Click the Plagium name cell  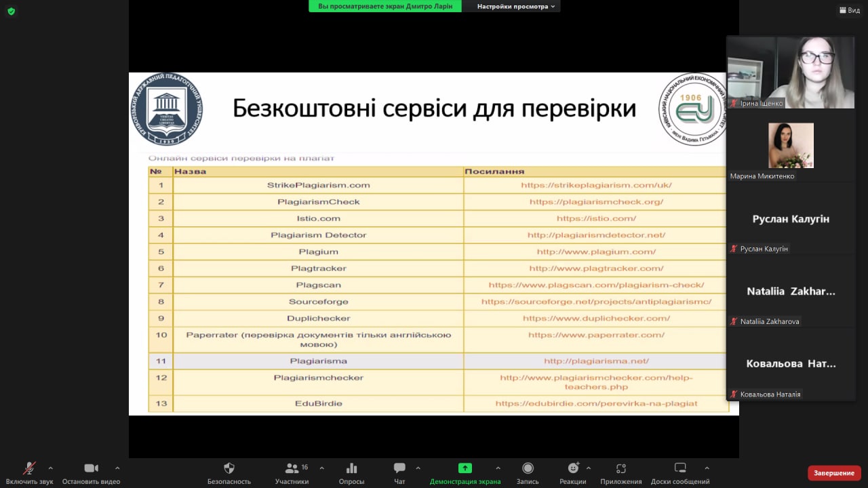pos(318,252)
